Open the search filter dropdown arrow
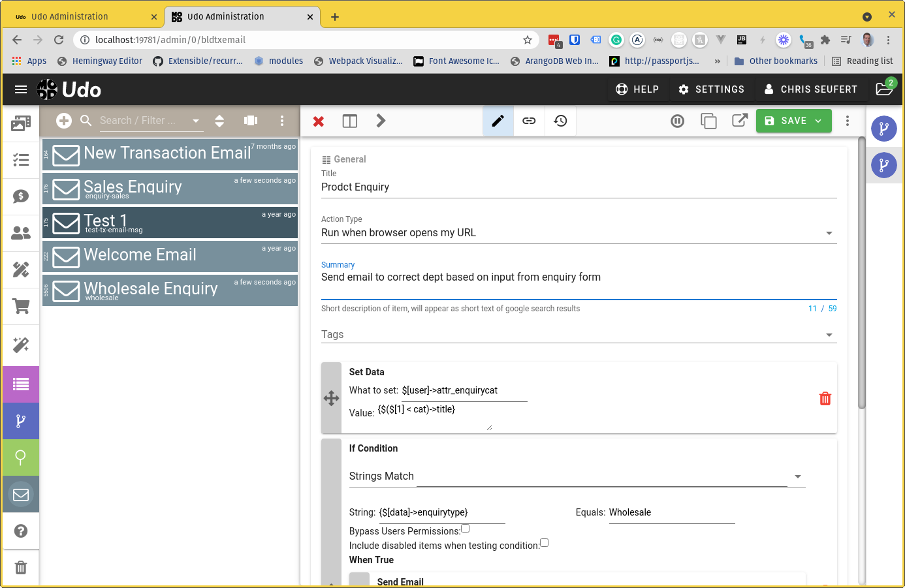 click(196, 121)
